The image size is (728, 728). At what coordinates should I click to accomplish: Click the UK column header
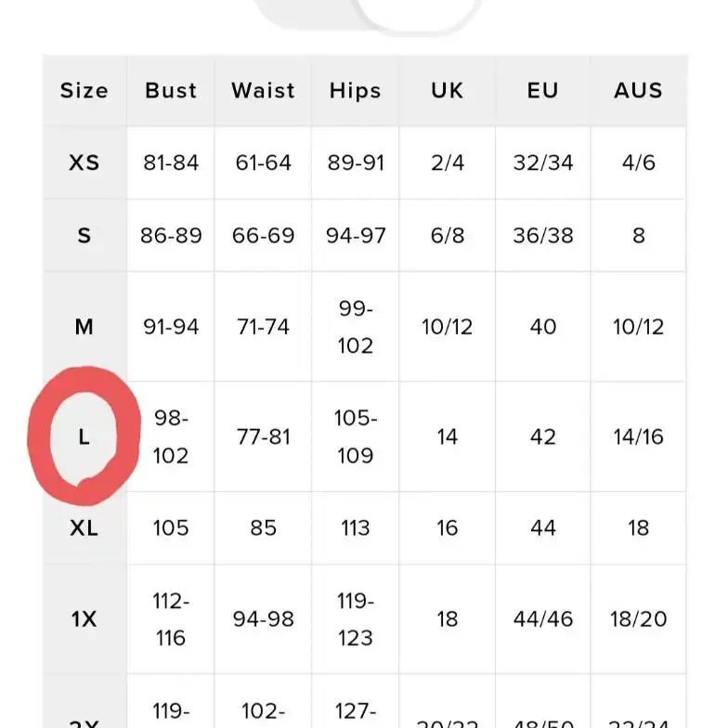tap(448, 90)
